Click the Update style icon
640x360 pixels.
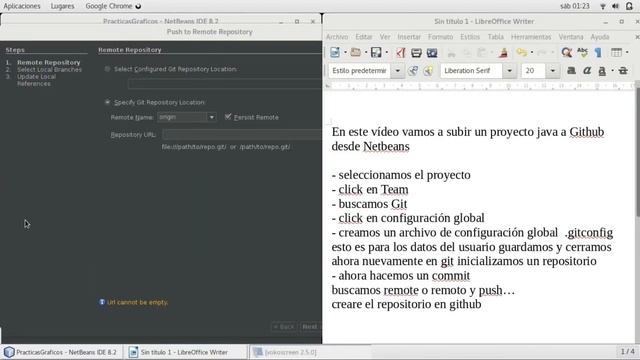click(413, 71)
